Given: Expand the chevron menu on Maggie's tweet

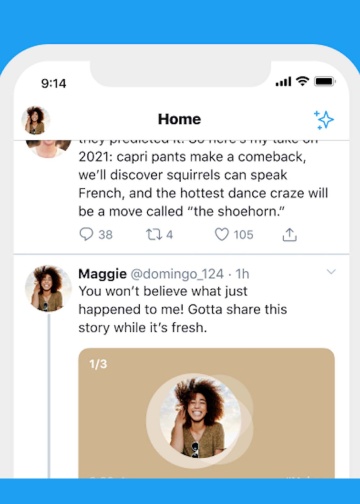Looking at the screenshot, I should pos(331,272).
